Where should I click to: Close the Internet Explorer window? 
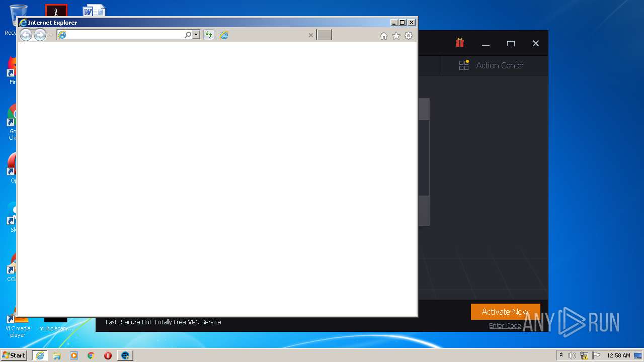412,23
